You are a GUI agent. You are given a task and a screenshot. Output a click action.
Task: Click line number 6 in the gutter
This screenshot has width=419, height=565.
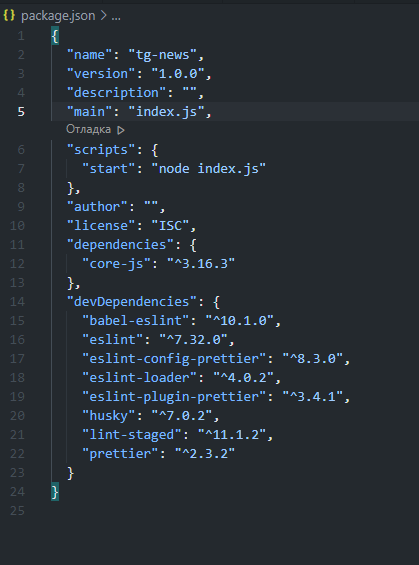pyautogui.click(x=21, y=150)
